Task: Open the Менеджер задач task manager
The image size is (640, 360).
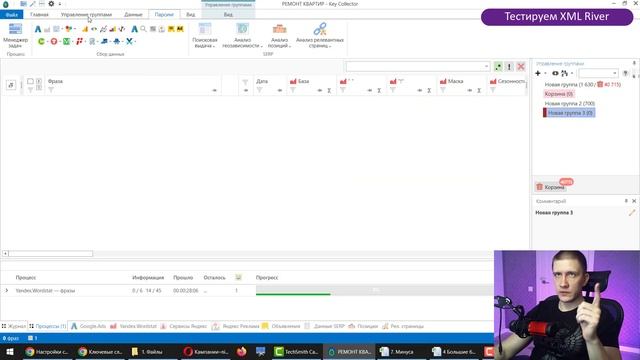Action: pyautogui.click(x=16, y=36)
